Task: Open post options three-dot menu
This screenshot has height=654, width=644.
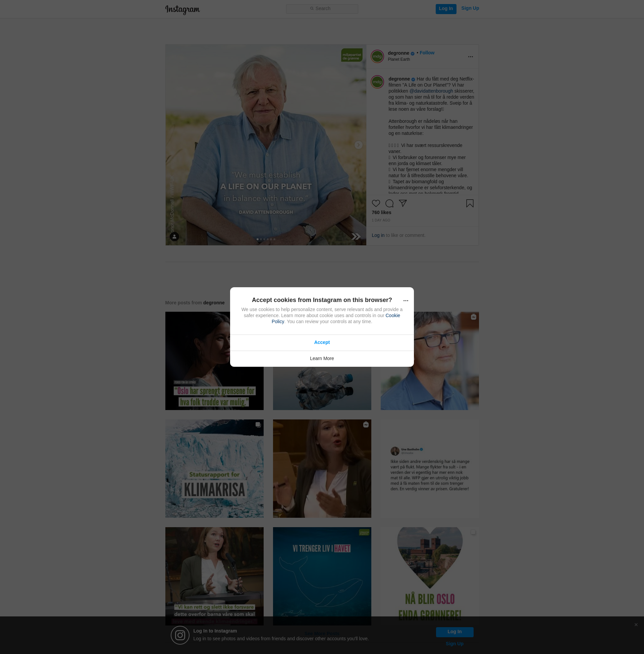Action: [470, 56]
